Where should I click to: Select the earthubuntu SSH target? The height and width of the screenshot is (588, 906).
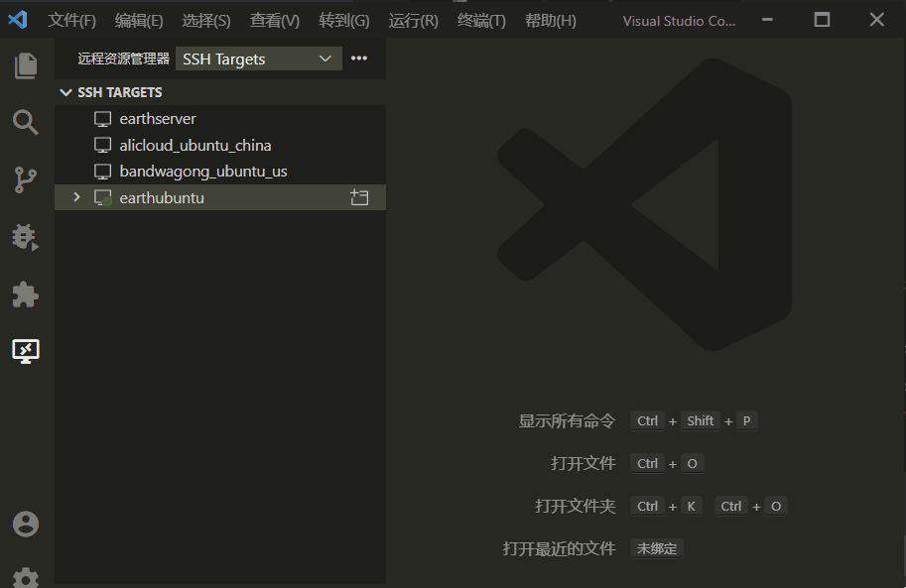[x=220, y=197]
